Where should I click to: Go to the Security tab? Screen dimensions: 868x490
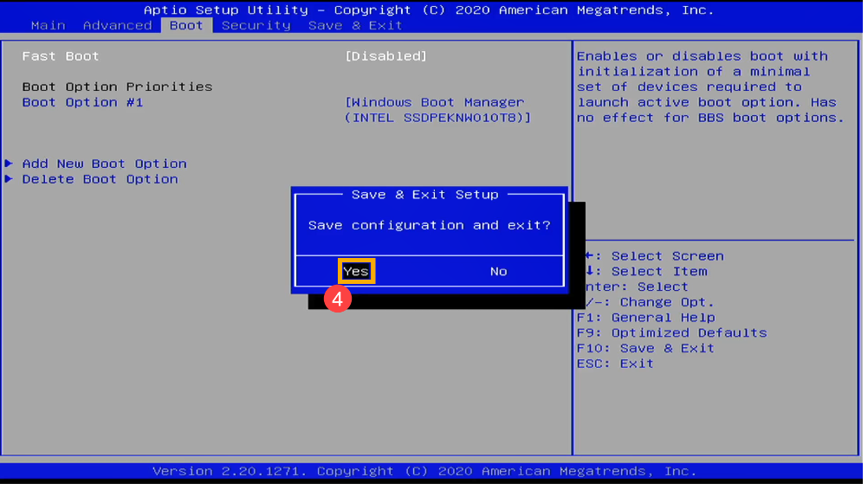257,25
